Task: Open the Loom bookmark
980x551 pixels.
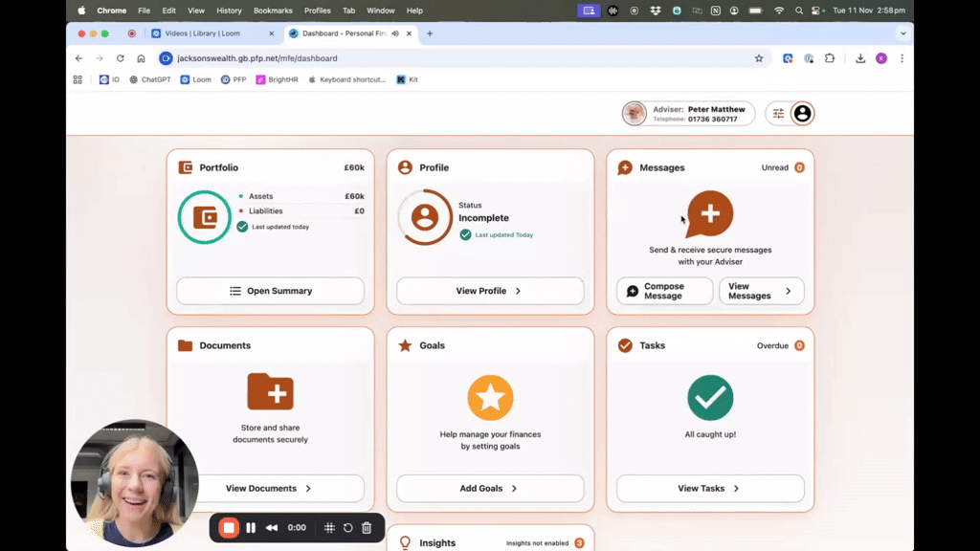Action: pos(195,80)
